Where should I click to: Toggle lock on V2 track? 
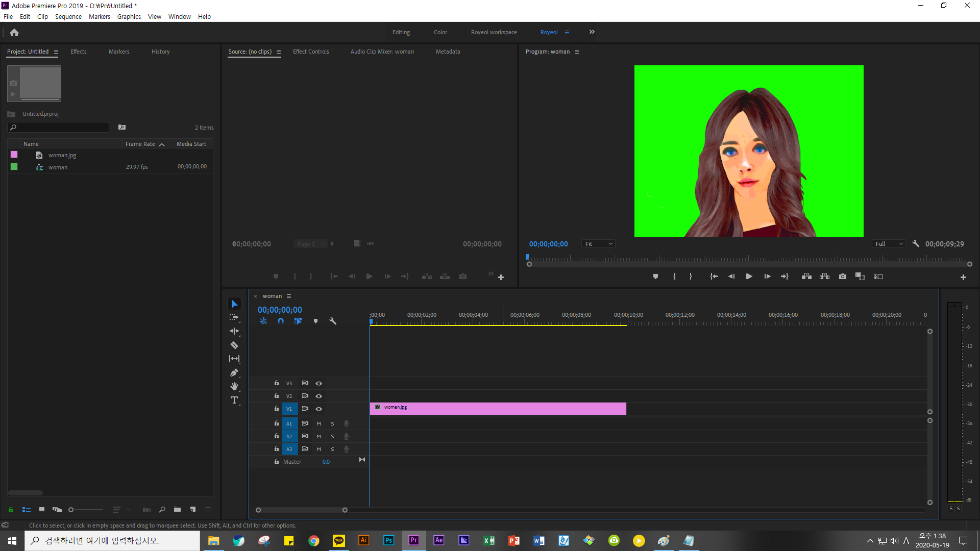(x=277, y=396)
